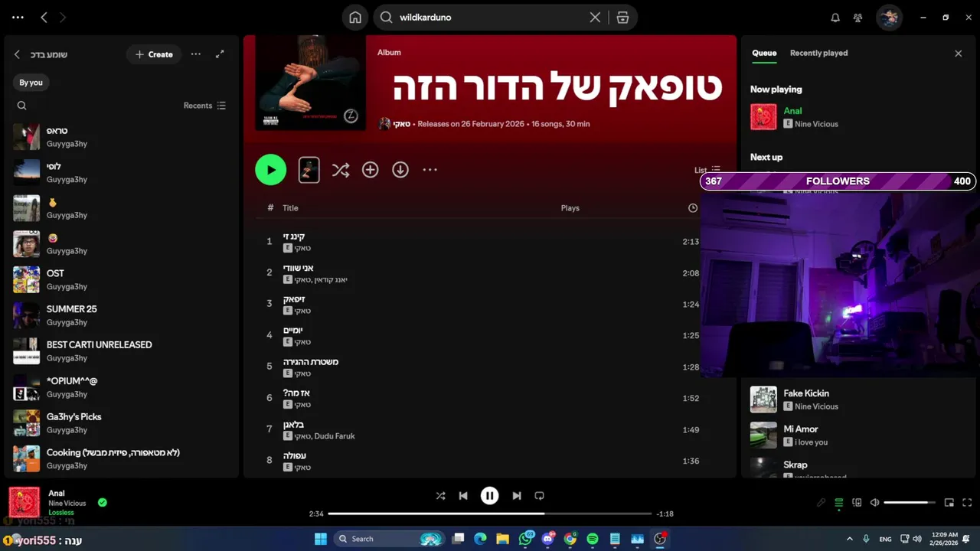Click the green saved checkmark beside Anal
Viewport: 980px width, 551px height.
point(102,503)
